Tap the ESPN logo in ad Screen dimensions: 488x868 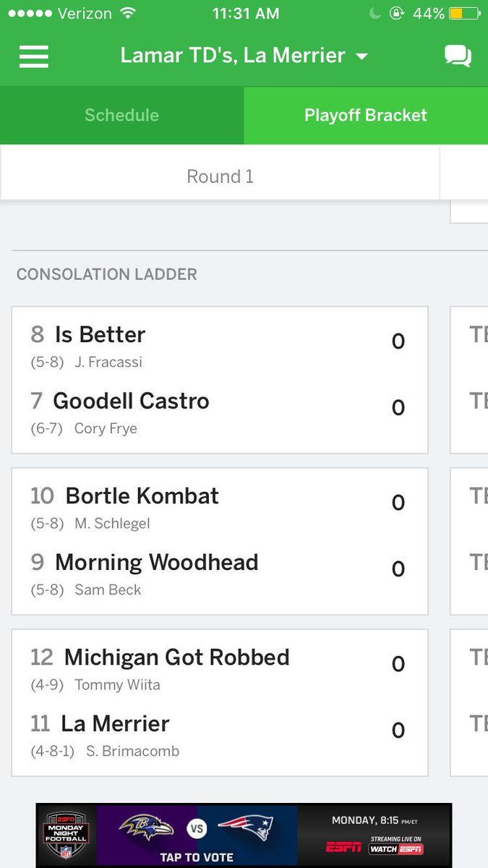click(343, 847)
